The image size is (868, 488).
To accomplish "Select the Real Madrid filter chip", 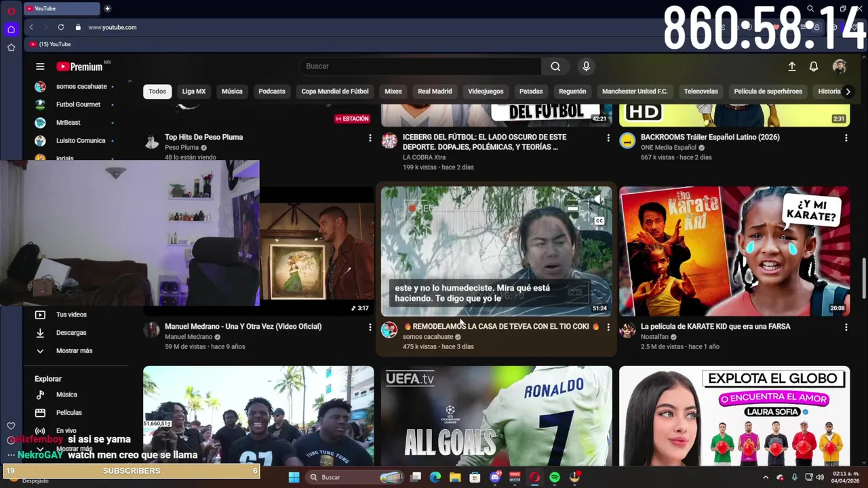I will click(435, 91).
